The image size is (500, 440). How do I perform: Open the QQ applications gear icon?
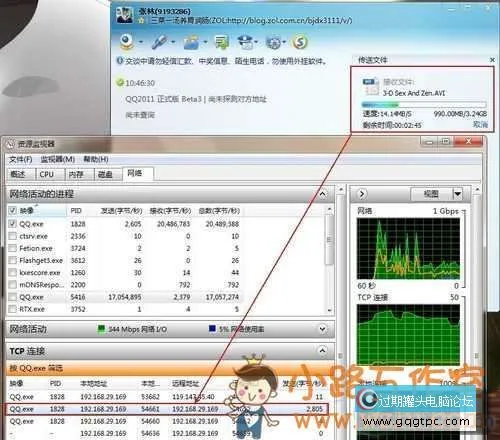(273, 42)
